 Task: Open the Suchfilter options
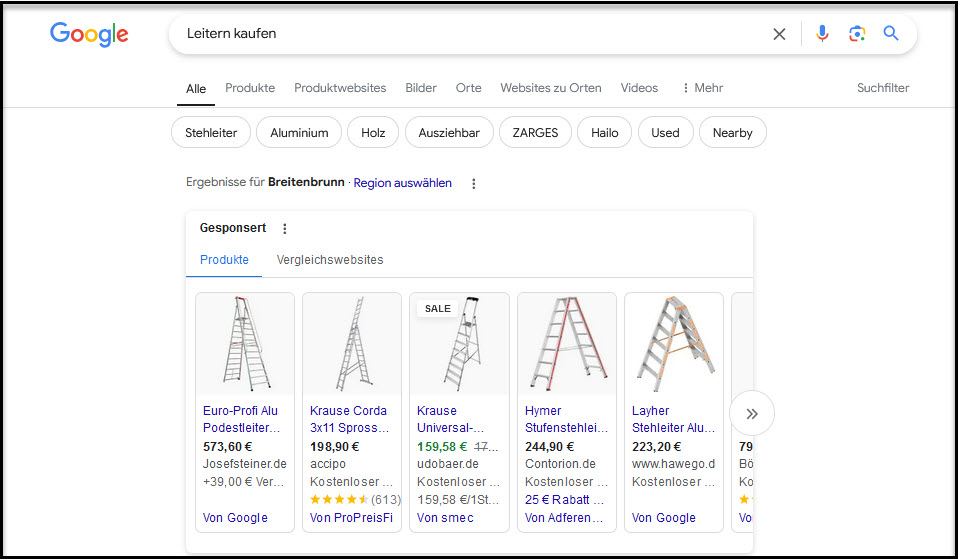click(883, 88)
